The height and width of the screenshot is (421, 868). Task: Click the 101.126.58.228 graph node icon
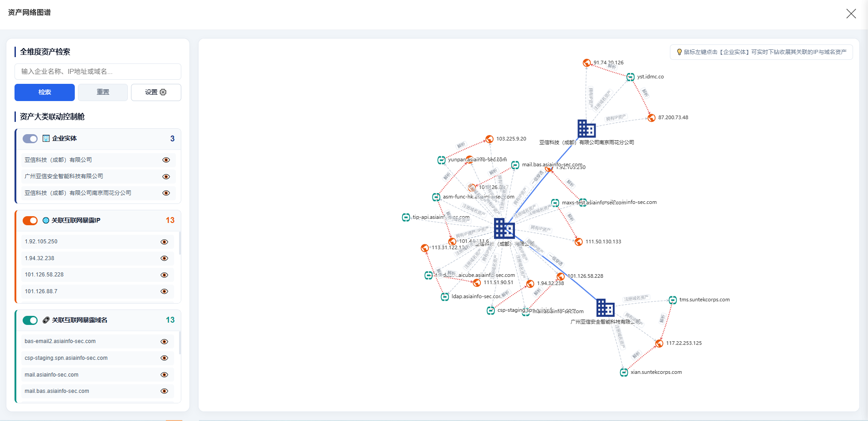click(x=561, y=276)
